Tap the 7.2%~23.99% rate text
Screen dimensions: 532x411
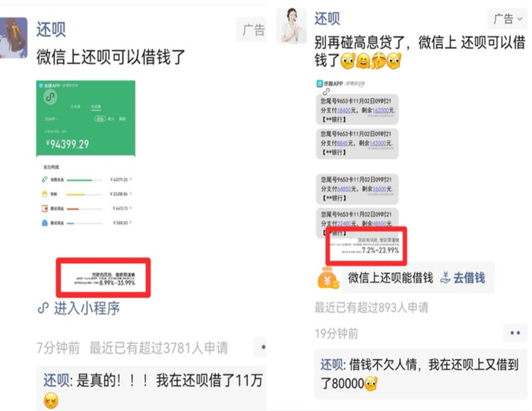pos(380,250)
